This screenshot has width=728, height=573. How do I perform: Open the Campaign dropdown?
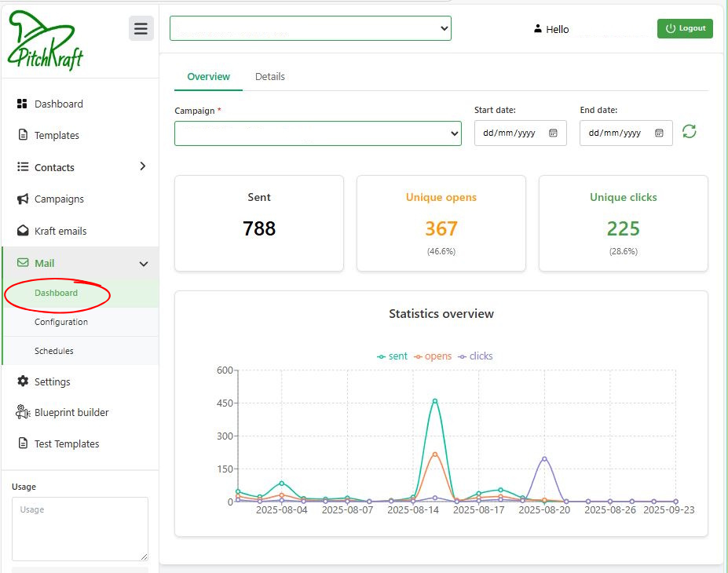click(317, 133)
